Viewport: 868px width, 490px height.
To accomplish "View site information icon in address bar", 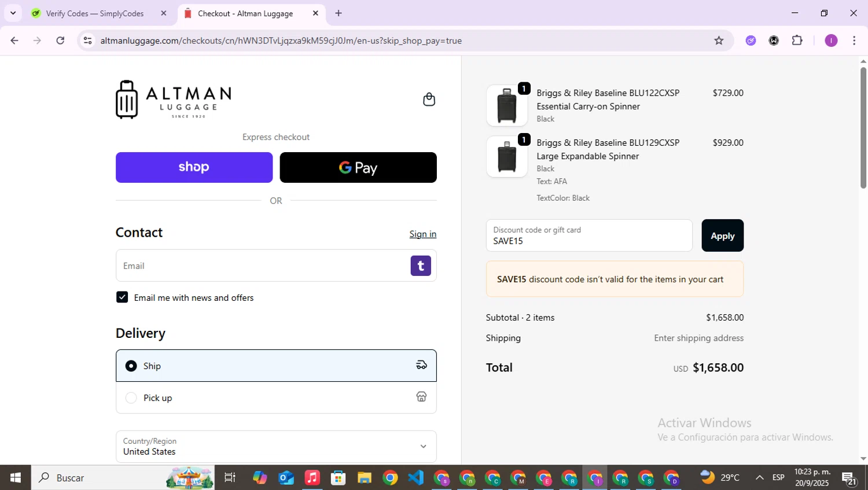I will point(87,40).
